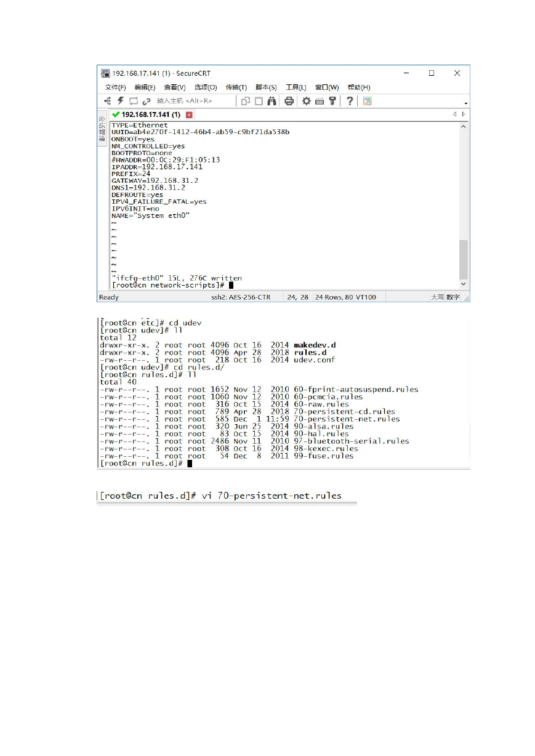Click the SecureCRT title bar app icon
This screenshot has width=535, height=756.
click(106, 73)
